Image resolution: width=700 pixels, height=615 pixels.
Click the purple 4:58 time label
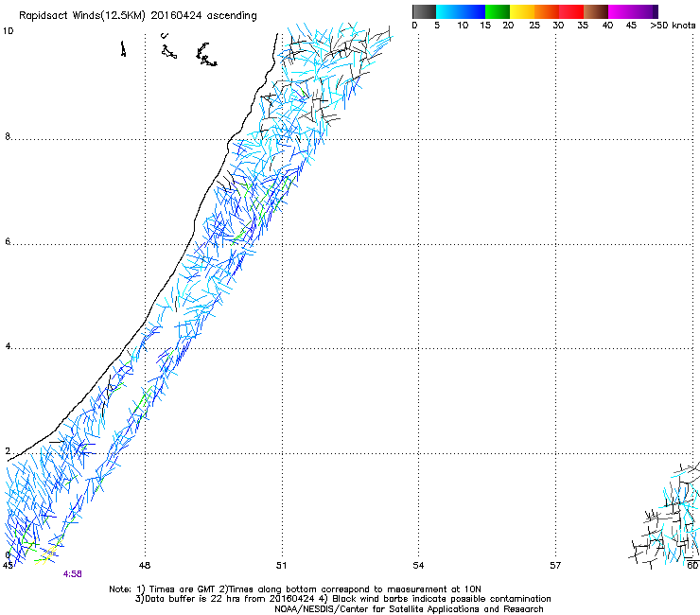72,574
